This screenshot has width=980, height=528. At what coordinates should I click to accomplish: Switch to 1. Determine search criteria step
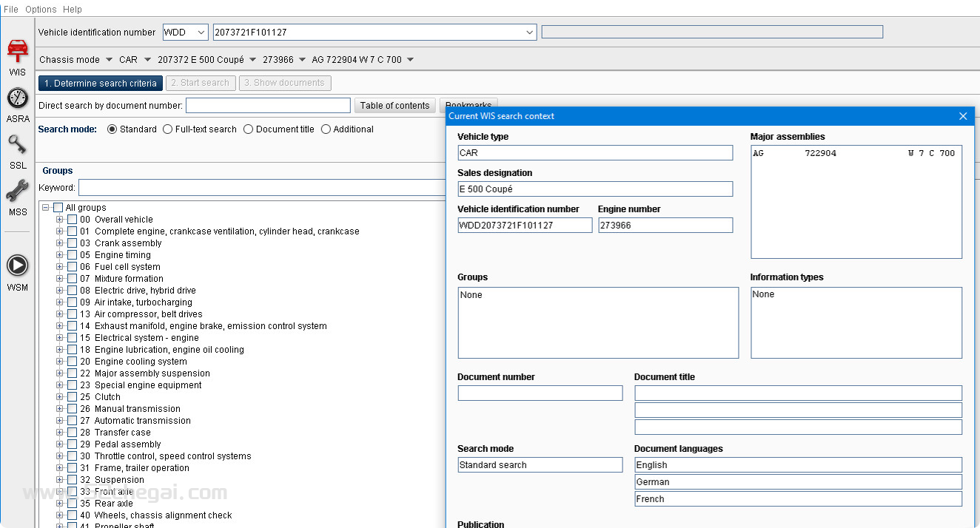tap(101, 84)
